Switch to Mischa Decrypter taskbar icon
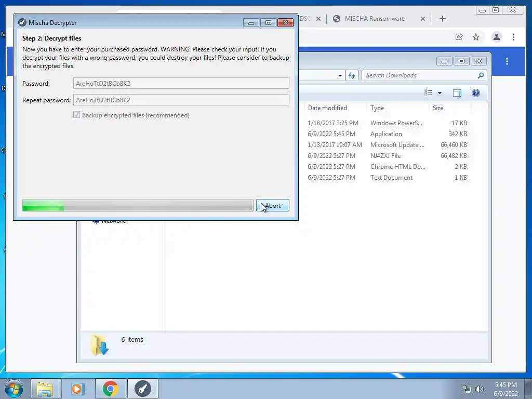The image size is (532, 399). pyautogui.click(x=142, y=389)
